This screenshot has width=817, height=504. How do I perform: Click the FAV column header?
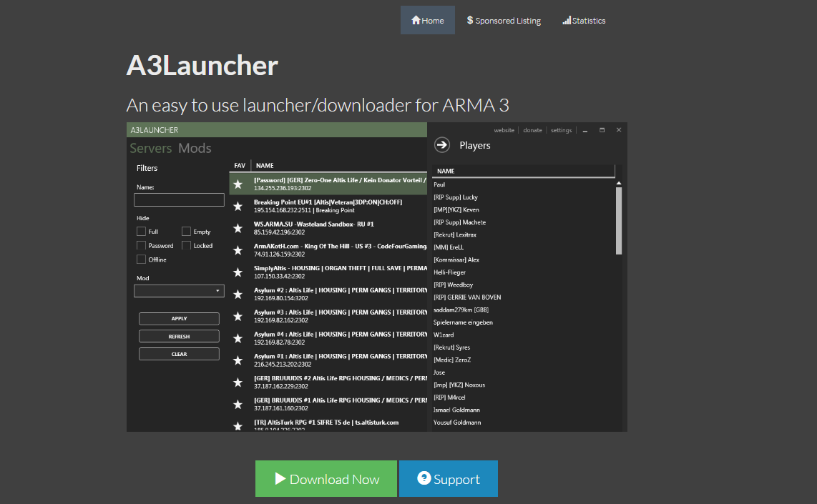pyautogui.click(x=240, y=166)
